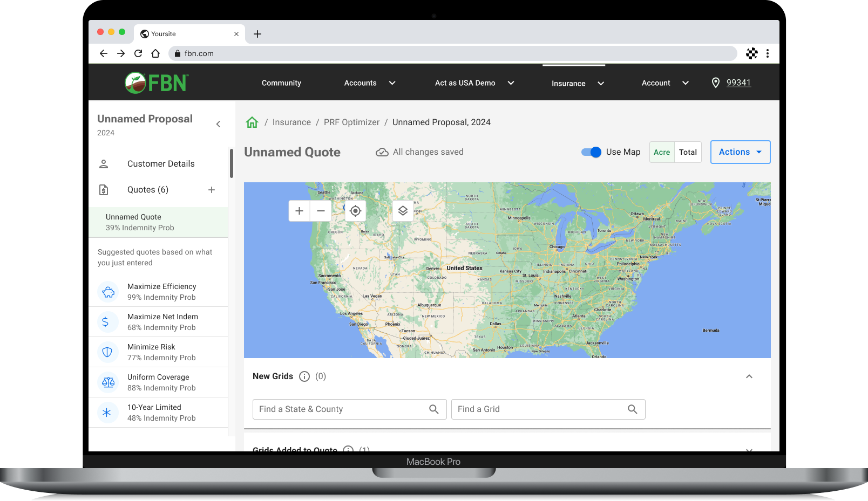Zoom out on the map
Viewport: 868px width, 501px height.
point(321,211)
